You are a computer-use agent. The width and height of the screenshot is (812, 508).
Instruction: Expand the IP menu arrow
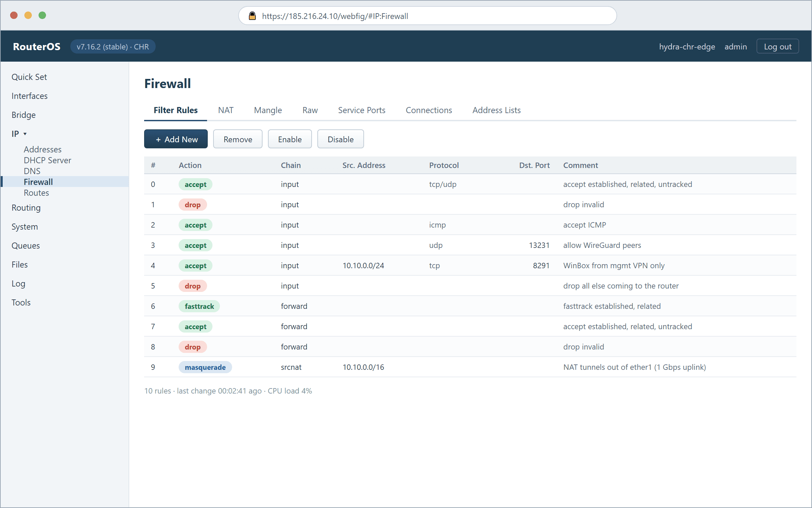pos(25,134)
